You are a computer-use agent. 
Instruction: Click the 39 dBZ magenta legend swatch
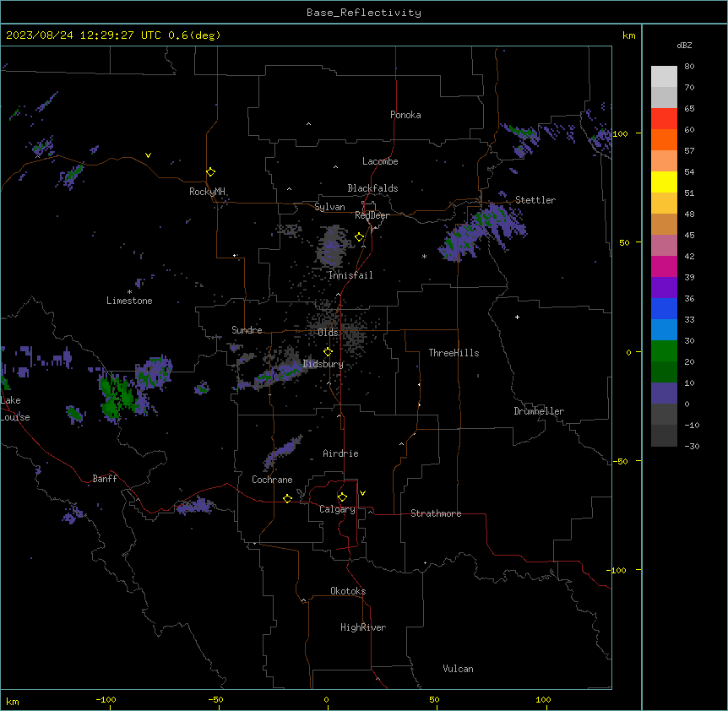click(664, 266)
